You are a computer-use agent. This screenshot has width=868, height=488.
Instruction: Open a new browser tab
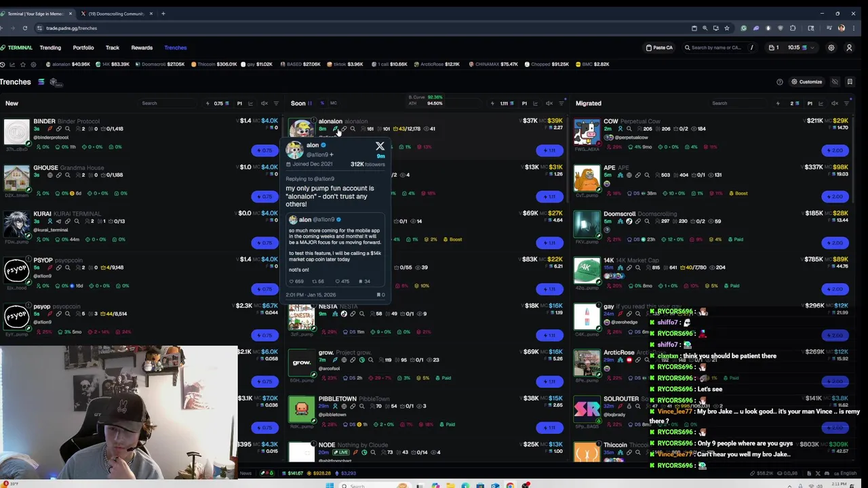[163, 14]
